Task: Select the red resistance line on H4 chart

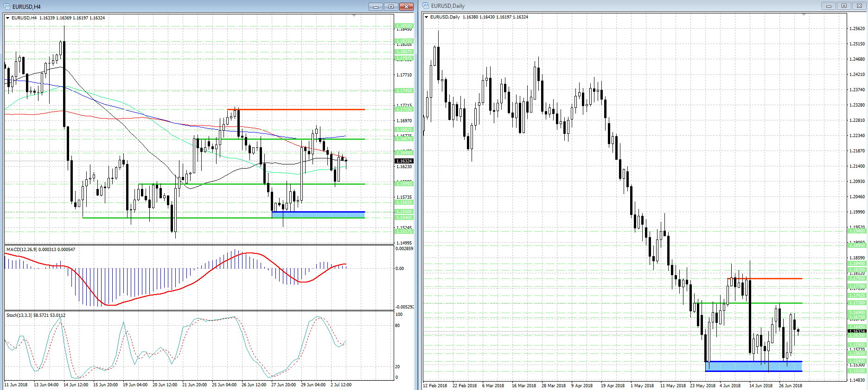Action: (301, 110)
